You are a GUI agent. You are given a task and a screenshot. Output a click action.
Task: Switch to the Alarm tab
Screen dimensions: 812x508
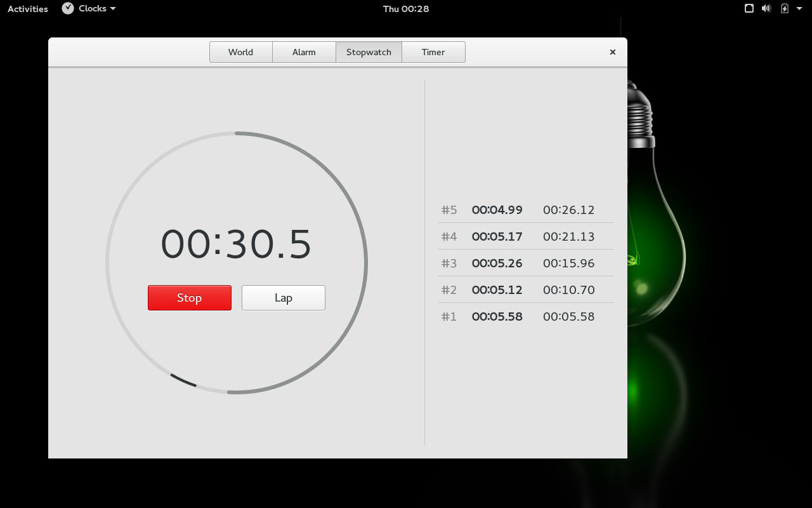tap(304, 52)
